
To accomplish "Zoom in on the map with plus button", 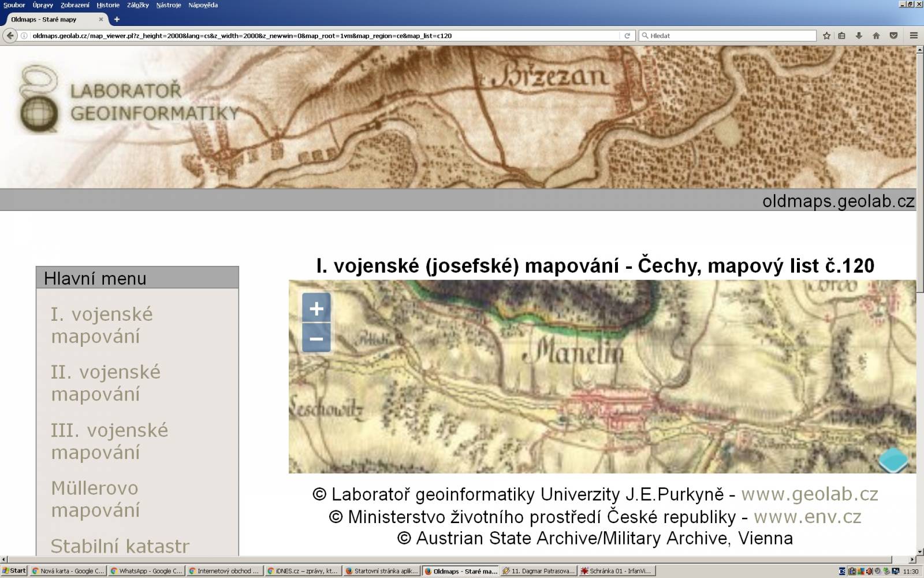I will pyautogui.click(x=316, y=308).
